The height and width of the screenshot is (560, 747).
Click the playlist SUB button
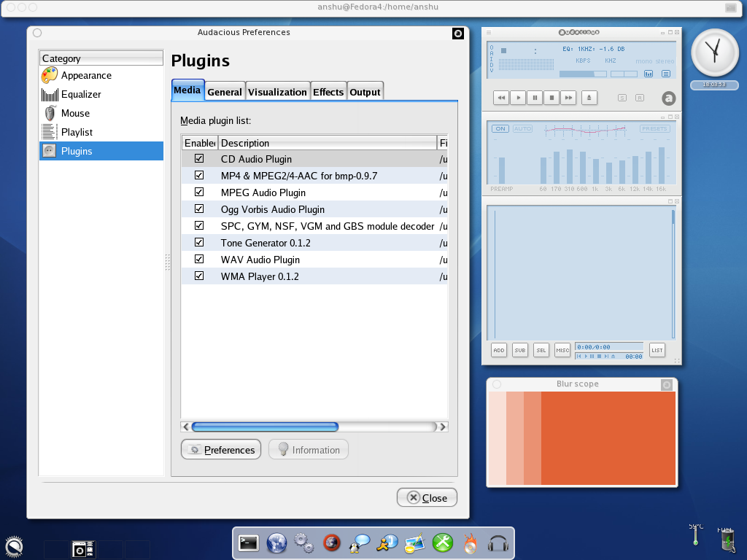click(519, 350)
